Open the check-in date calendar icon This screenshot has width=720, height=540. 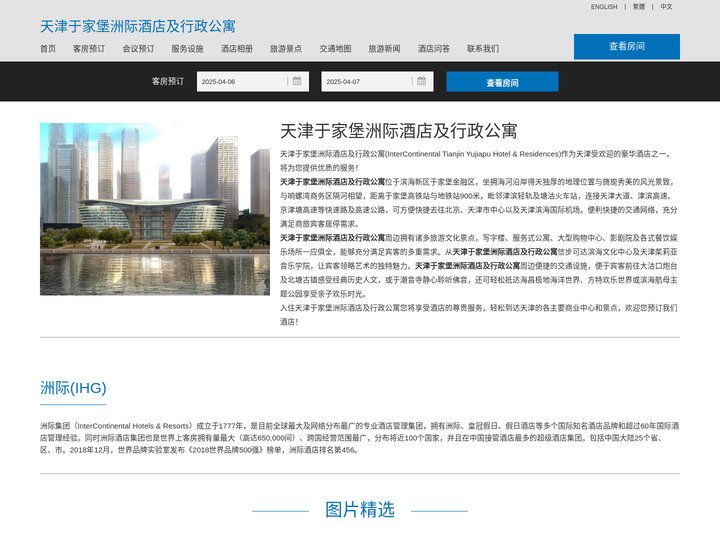click(x=297, y=81)
